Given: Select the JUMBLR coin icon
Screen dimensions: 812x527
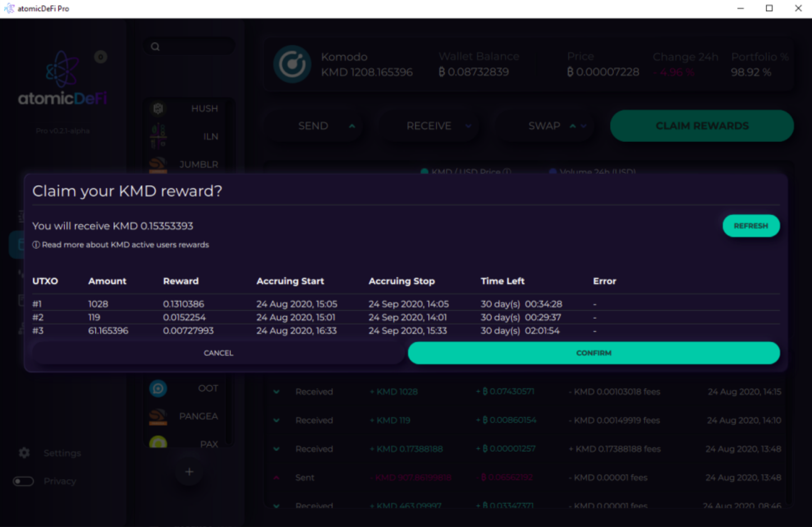Looking at the screenshot, I should click(158, 164).
